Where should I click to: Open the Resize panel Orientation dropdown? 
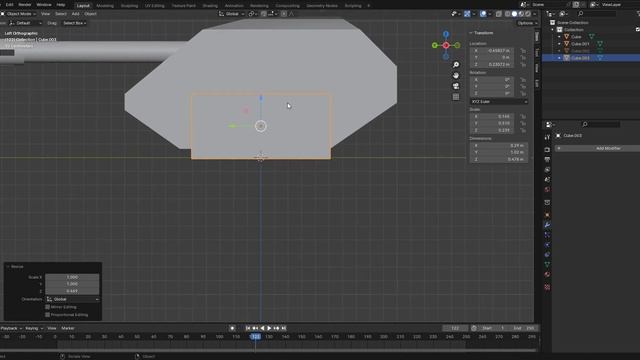coord(72,299)
